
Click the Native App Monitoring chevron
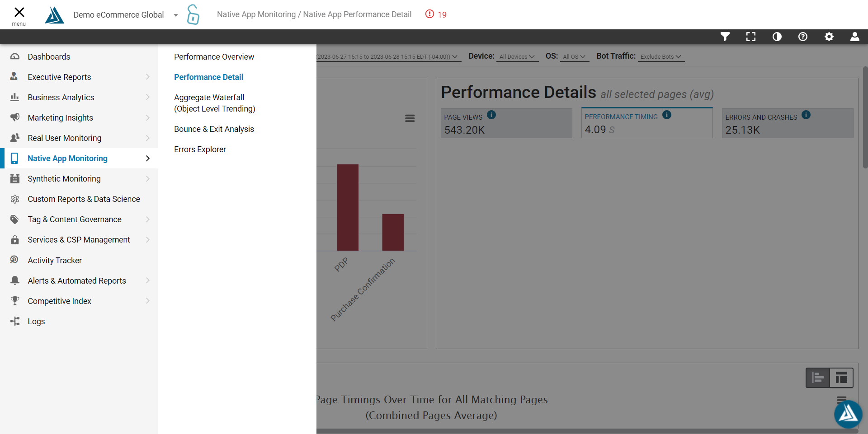coord(148,159)
